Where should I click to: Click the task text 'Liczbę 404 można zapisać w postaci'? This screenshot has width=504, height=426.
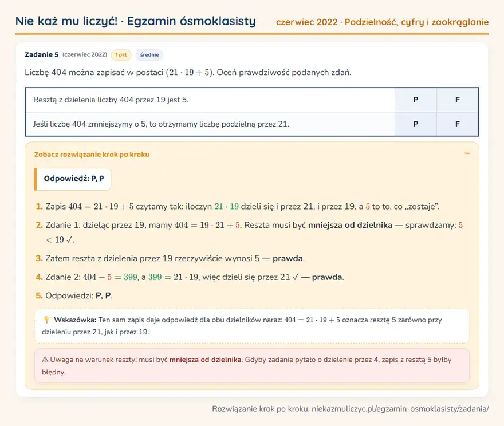94,72
